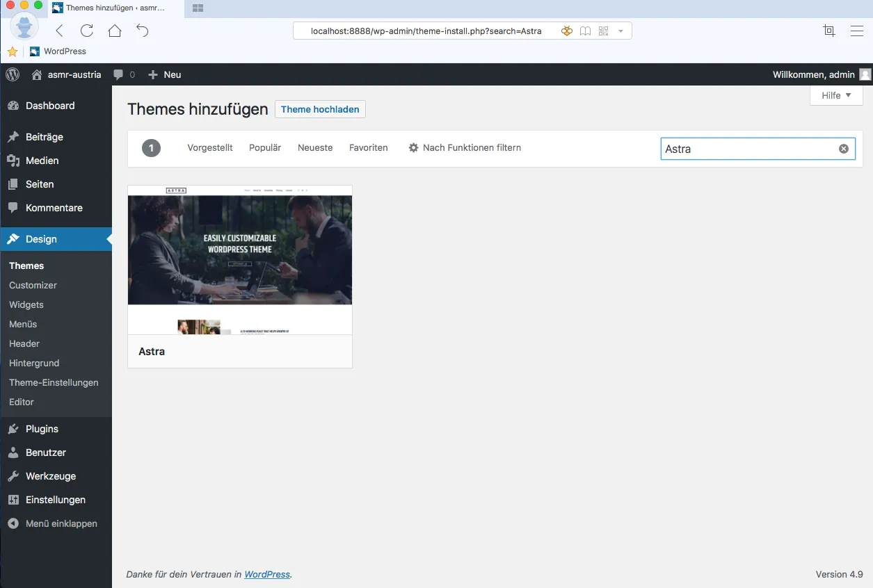Open Hintergrund submenu item
This screenshot has width=873, height=588.
click(34, 363)
